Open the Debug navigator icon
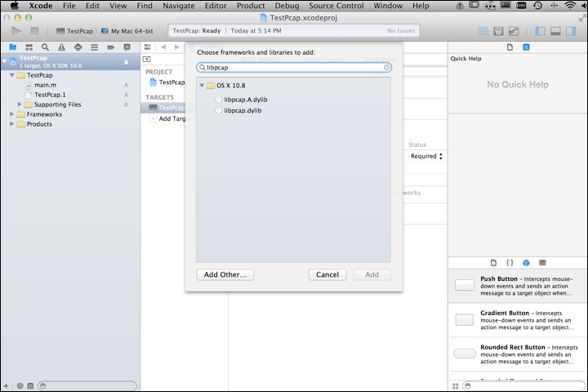The width and height of the screenshot is (588, 392). click(94, 47)
